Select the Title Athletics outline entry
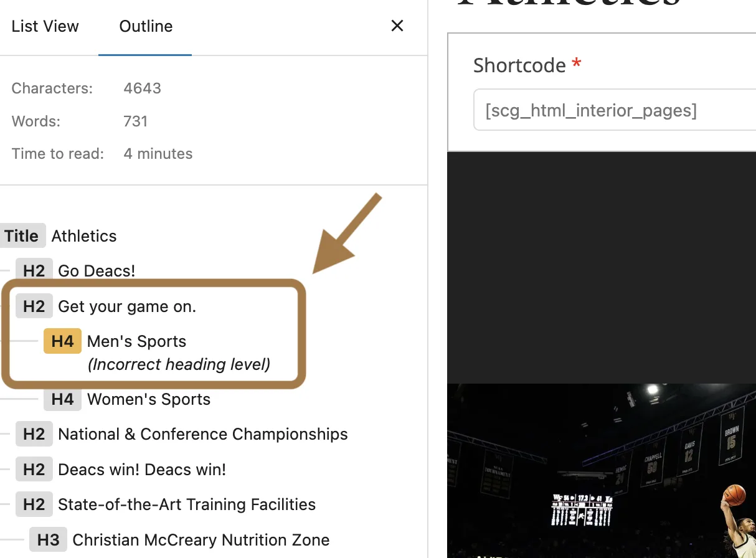The width and height of the screenshot is (756, 558). tap(59, 236)
